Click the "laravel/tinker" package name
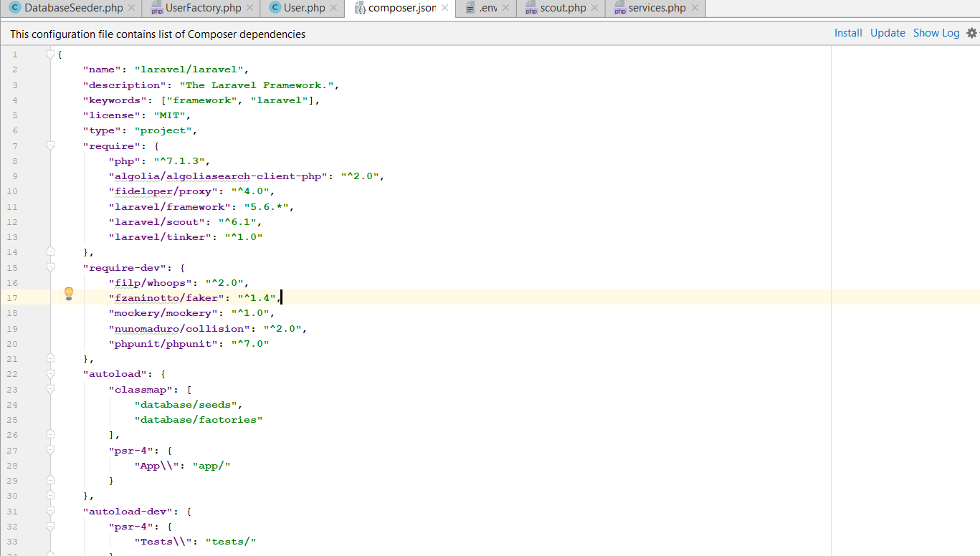This screenshot has width=980, height=556. pyautogui.click(x=160, y=237)
